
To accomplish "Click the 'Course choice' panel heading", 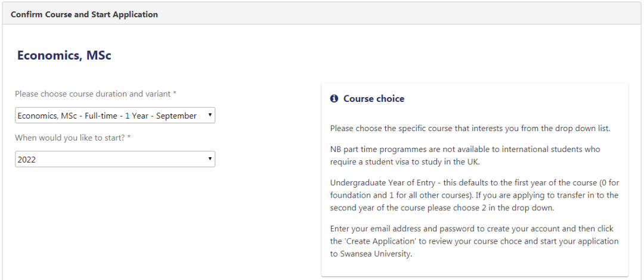I will click(x=374, y=99).
